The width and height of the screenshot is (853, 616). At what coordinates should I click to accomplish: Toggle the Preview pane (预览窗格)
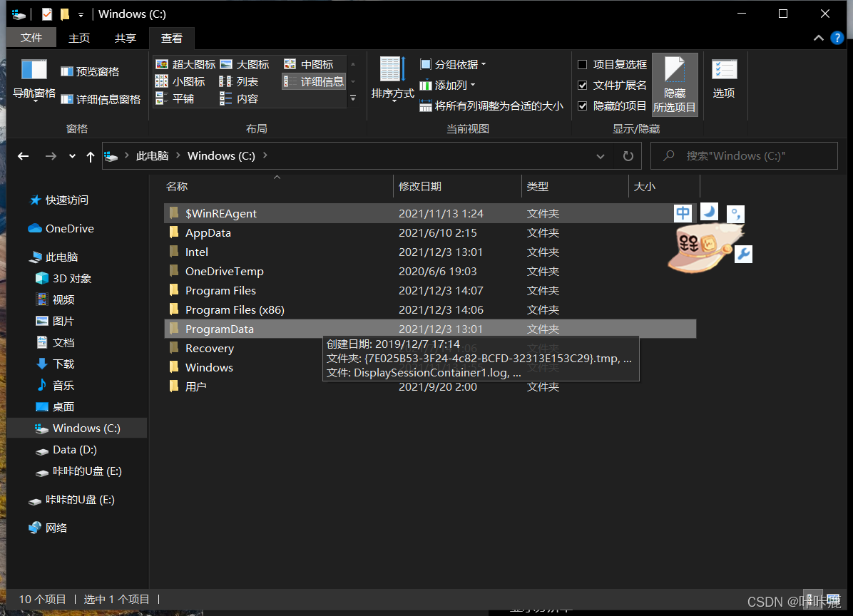[x=91, y=72]
